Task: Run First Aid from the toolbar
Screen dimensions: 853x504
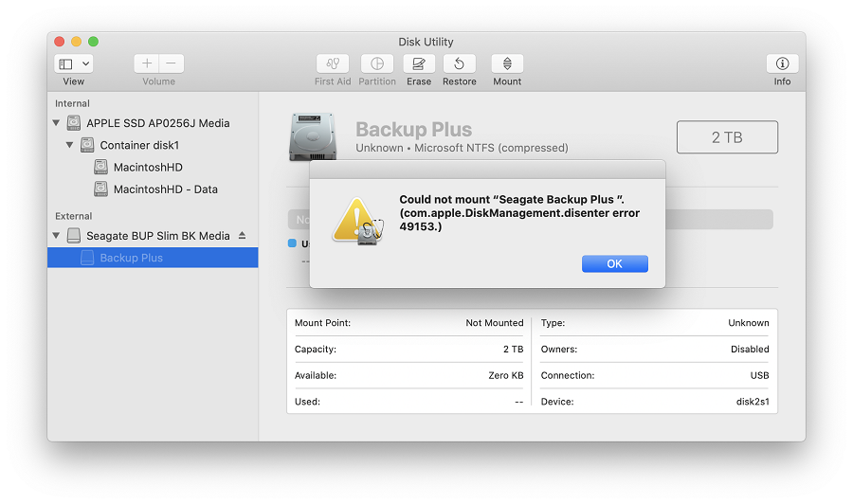Action: click(333, 63)
